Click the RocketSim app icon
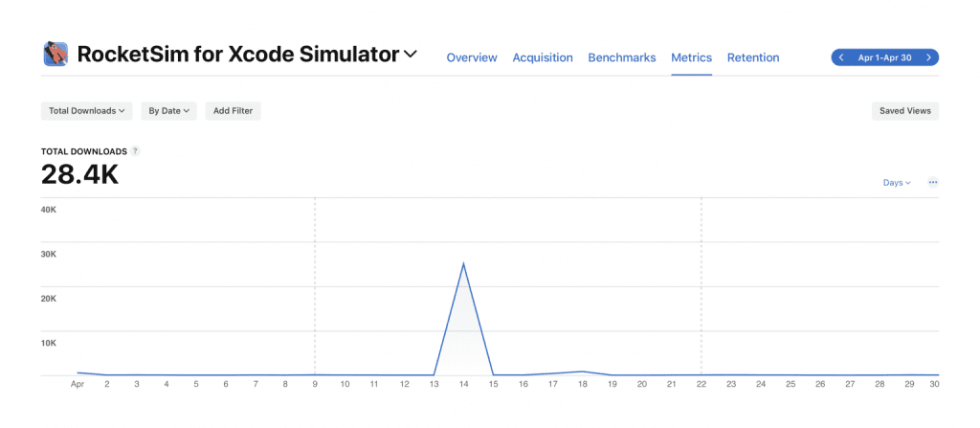This screenshot has width=980, height=428. pyautogui.click(x=56, y=54)
